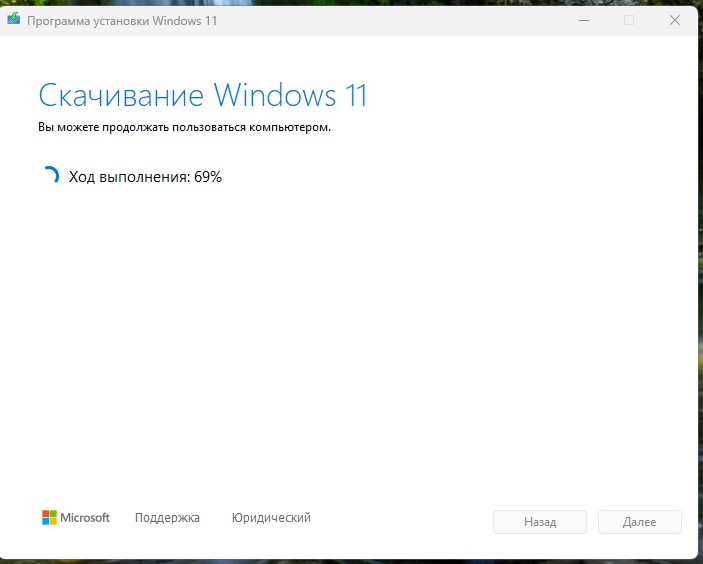Click the Далее button
Viewport: 703px width, 564px height.
point(639,522)
